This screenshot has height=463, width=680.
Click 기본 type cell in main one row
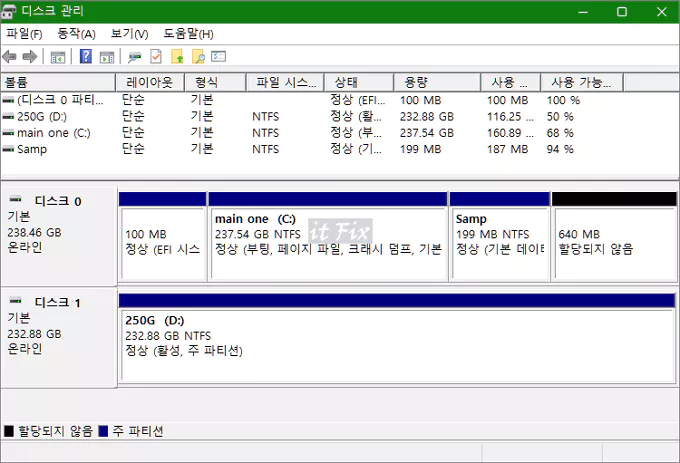pos(202,133)
